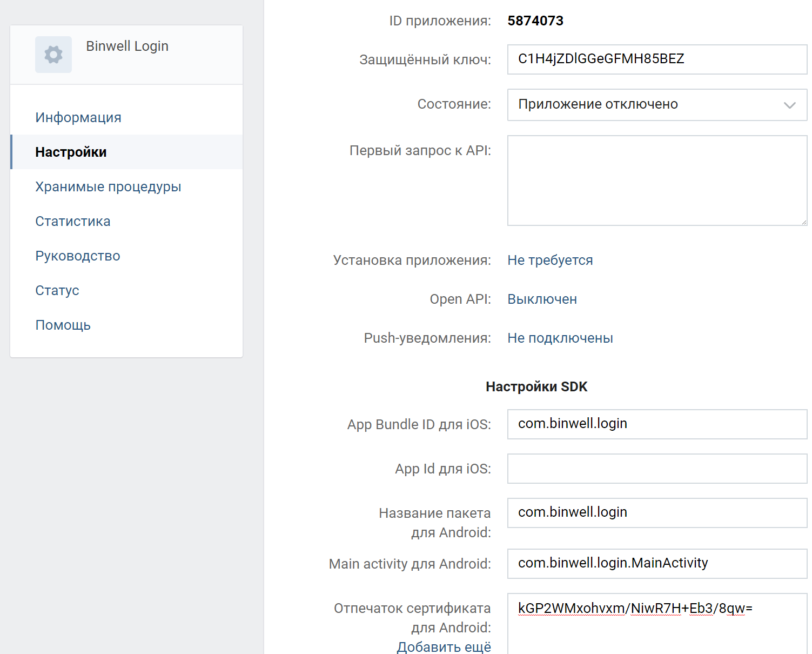Click inside the Первый запрос к API textarea
812x654 pixels.
tap(656, 181)
